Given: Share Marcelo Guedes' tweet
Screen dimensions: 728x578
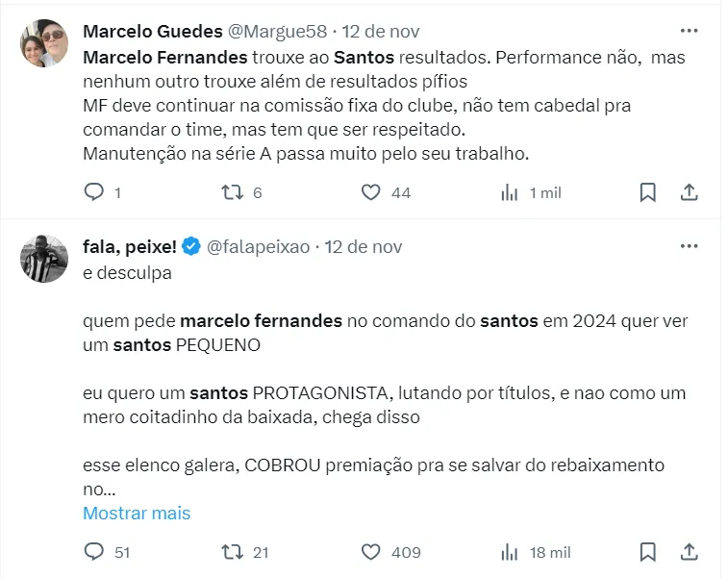Looking at the screenshot, I should (x=689, y=192).
